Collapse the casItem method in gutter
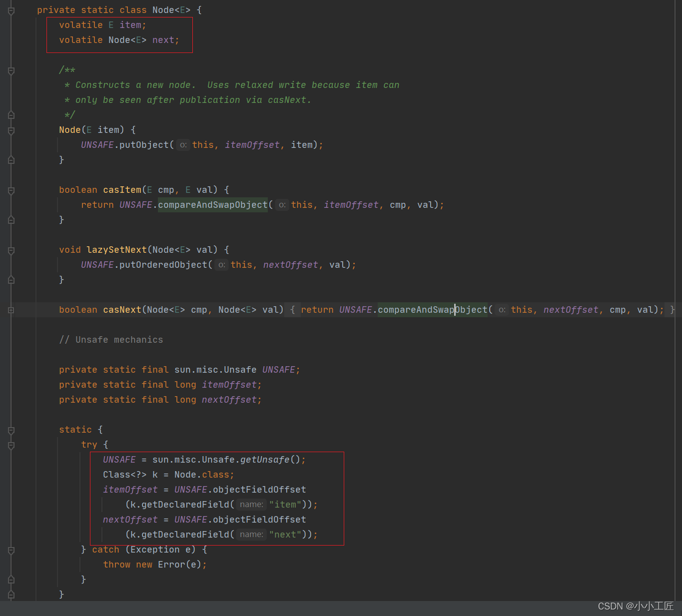 point(11,190)
